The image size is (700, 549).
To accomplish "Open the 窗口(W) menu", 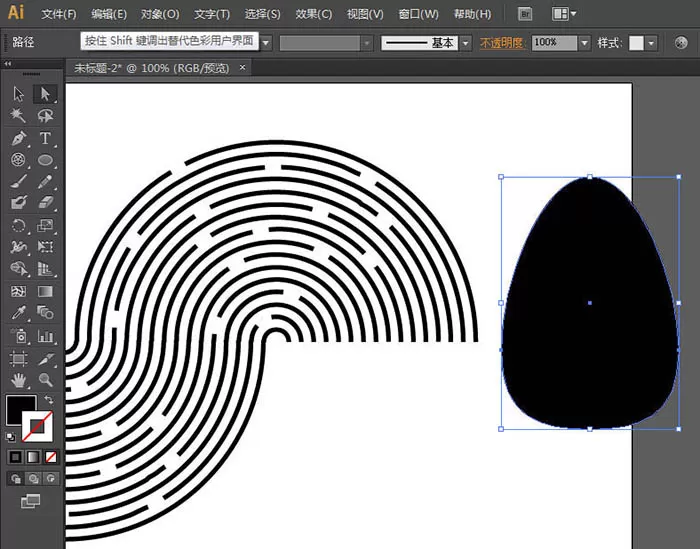I will 418,14.
